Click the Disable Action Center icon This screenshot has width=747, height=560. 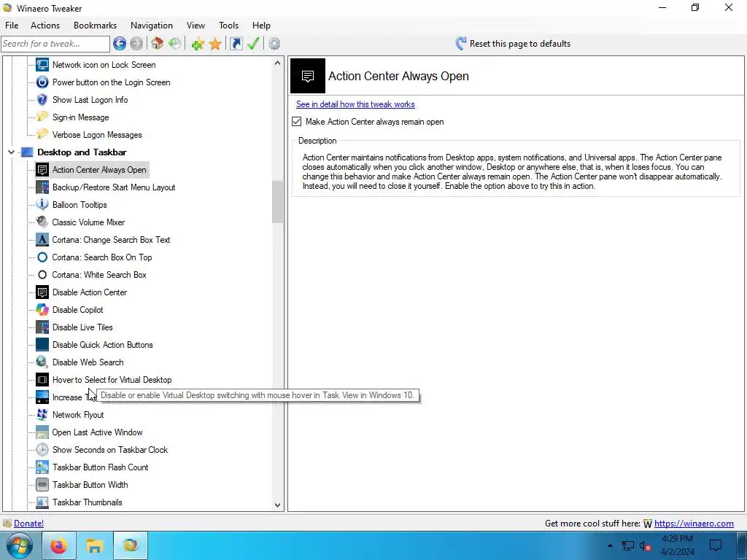(42, 292)
